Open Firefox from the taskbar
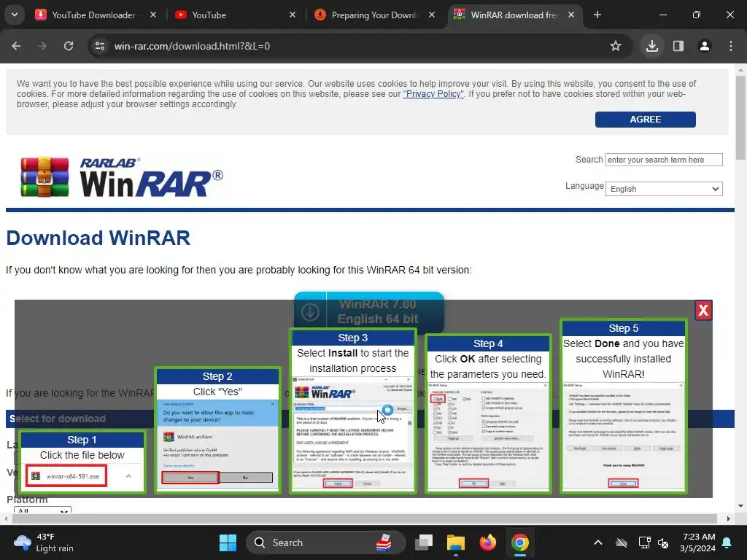This screenshot has width=747, height=560. tap(488, 542)
